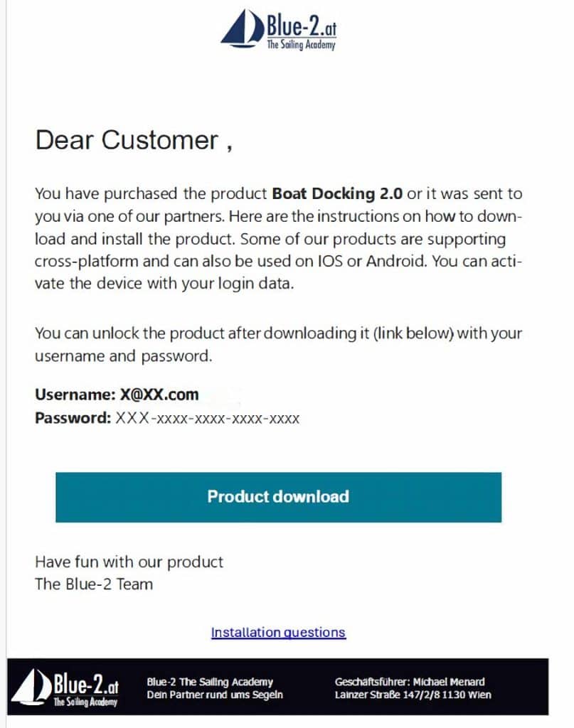The width and height of the screenshot is (574, 728).
Task: Click the Password: label
Action: coord(72,418)
